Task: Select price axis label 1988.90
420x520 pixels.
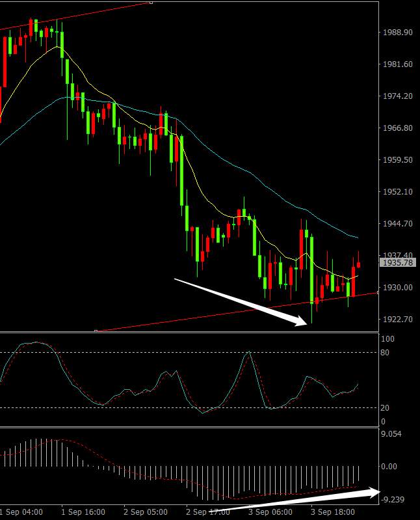Action: [x=398, y=33]
